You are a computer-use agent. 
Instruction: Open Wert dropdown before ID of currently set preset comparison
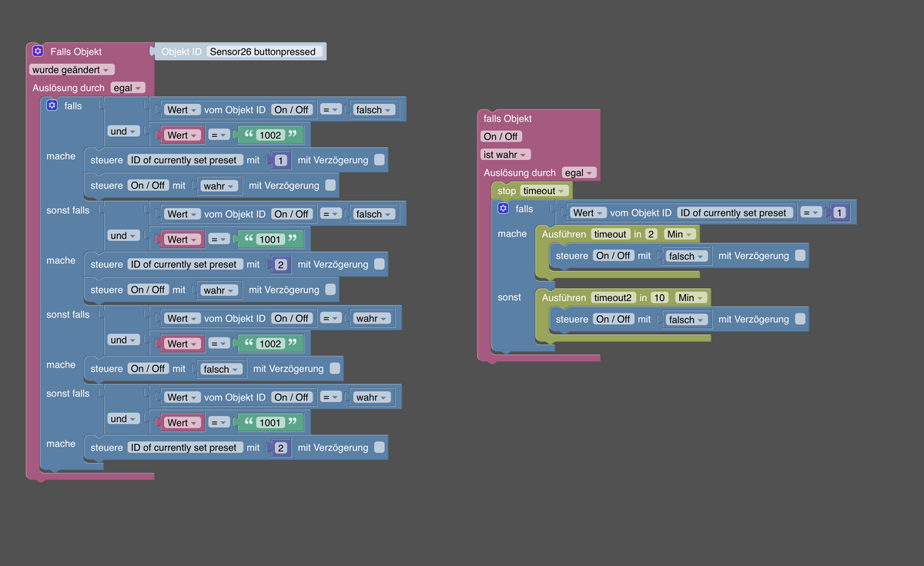[x=588, y=213]
